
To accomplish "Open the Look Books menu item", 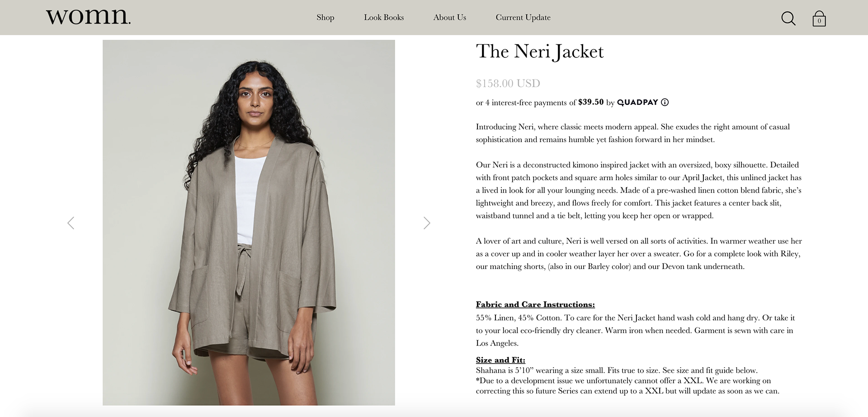I will tap(384, 17).
